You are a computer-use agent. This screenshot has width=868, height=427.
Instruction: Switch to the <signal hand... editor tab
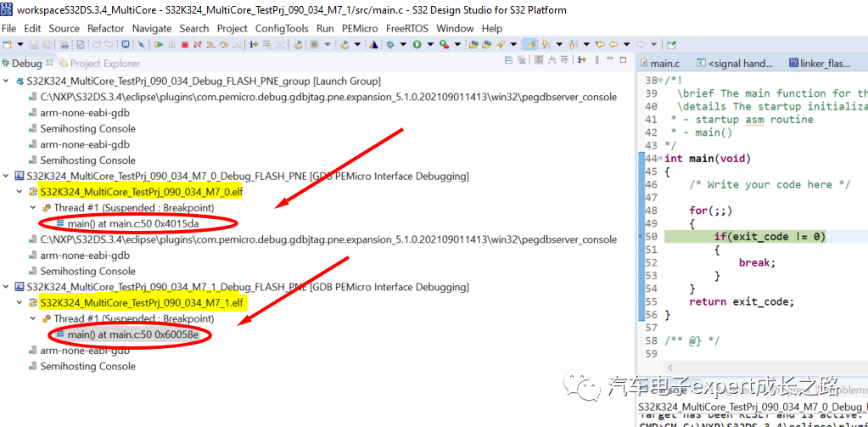click(734, 64)
